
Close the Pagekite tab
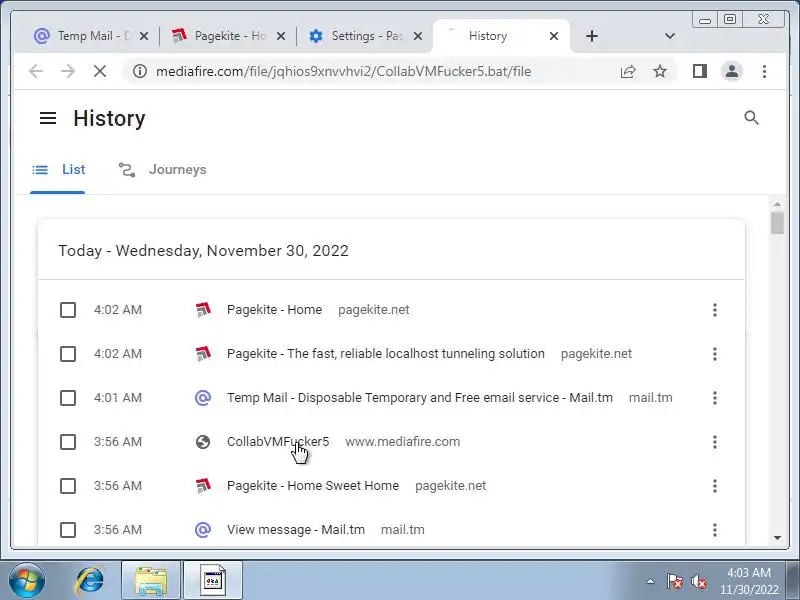click(281, 36)
